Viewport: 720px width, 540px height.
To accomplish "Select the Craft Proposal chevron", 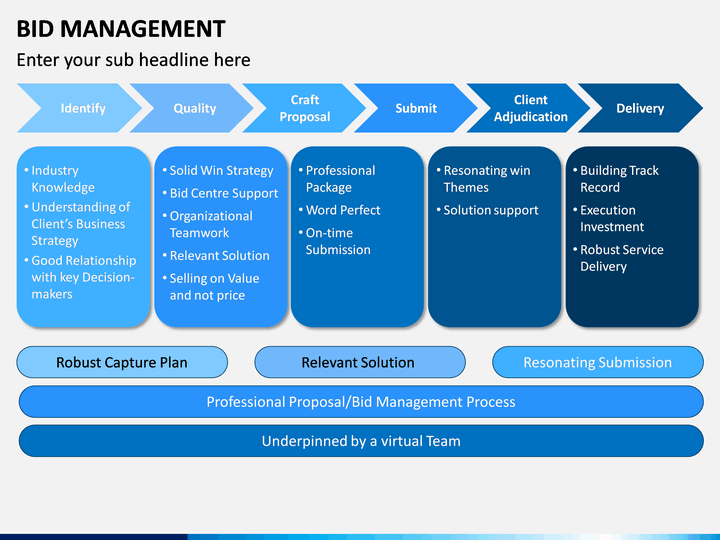I will [304, 108].
